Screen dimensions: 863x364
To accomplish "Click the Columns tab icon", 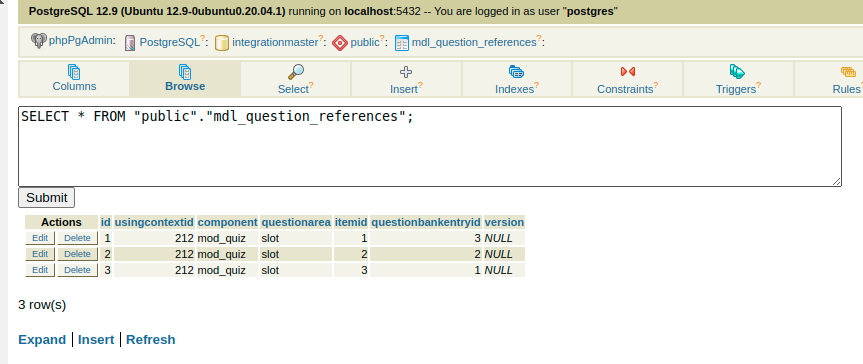I will 74,72.
